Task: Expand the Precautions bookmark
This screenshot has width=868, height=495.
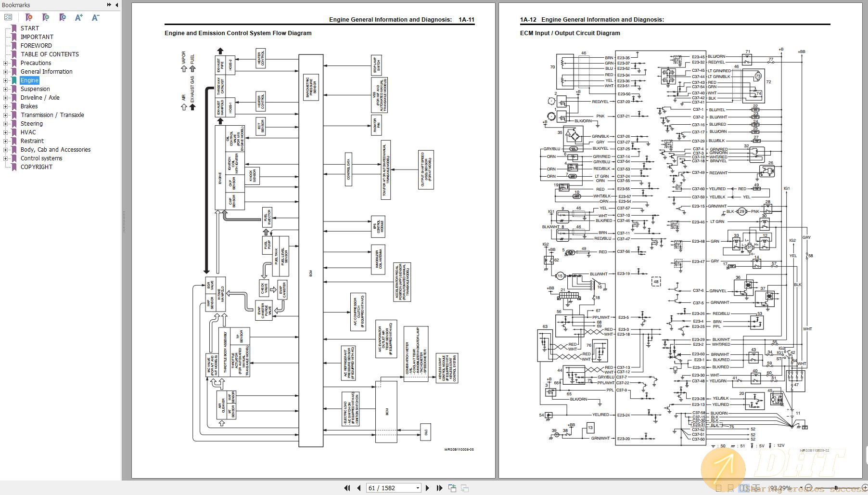Action: [x=6, y=63]
